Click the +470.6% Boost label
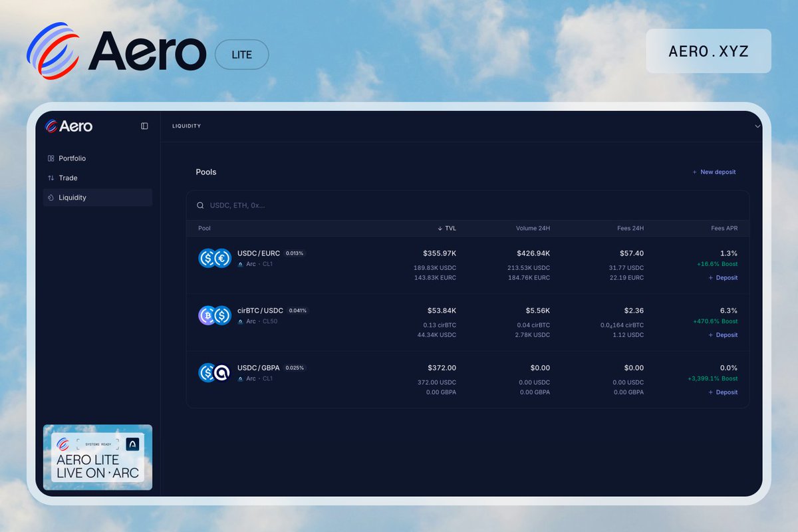Image resolution: width=798 pixels, height=532 pixels. (715, 321)
